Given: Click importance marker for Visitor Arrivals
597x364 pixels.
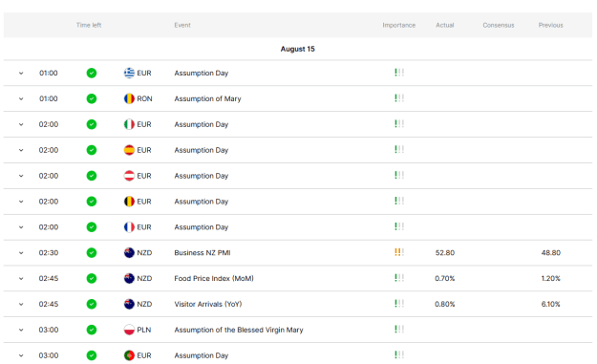Looking at the screenshot, I should pos(399,304).
